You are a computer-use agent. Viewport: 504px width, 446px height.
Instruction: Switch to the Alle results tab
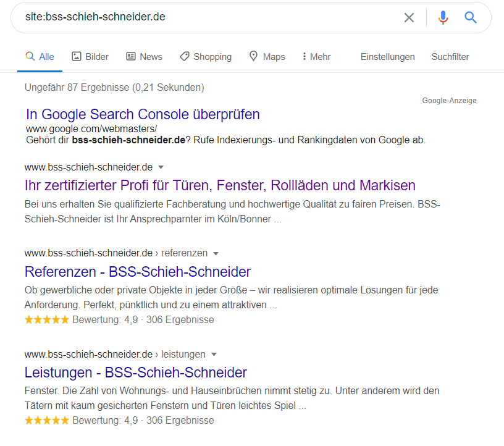(x=40, y=57)
